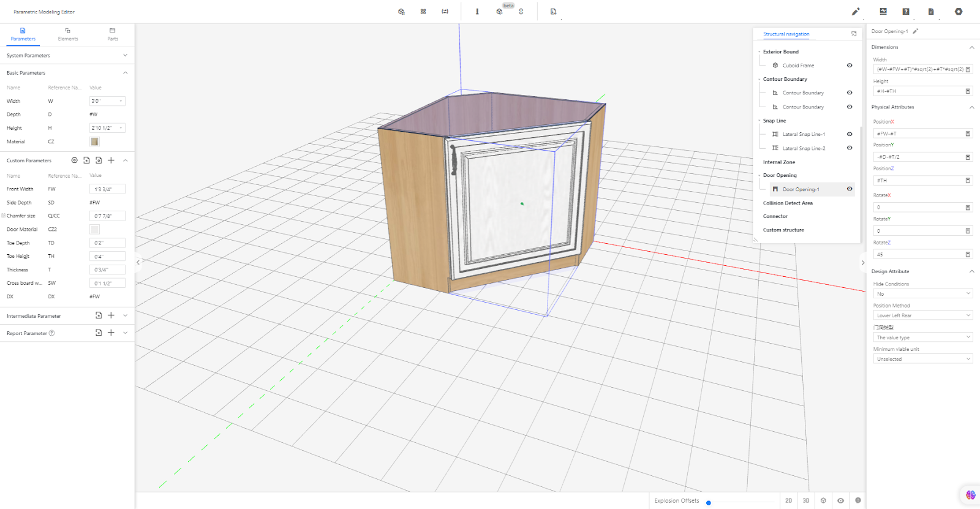980x509 pixels.
Task: Open the help question mark icon
Action: pyautogui.click(x=906, y=12)
